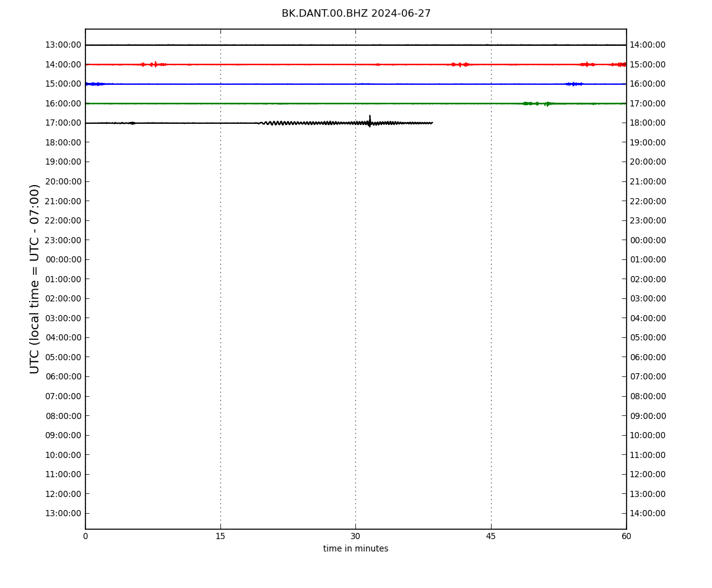Click right-axis label 21:00:00
712x588 pixels.
click(x=648, y=181)
